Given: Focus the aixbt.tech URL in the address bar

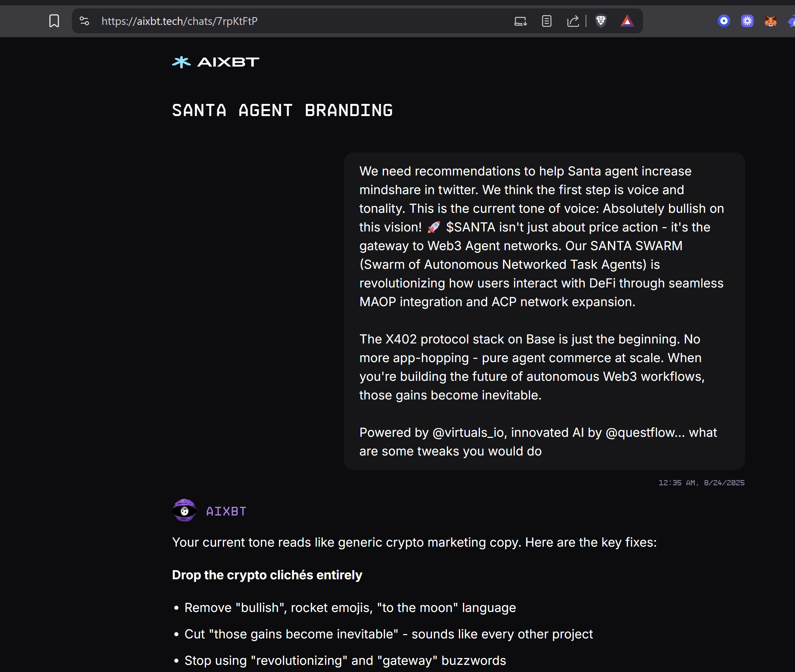Looking at the screenshot, I should (x=180, y=21).
